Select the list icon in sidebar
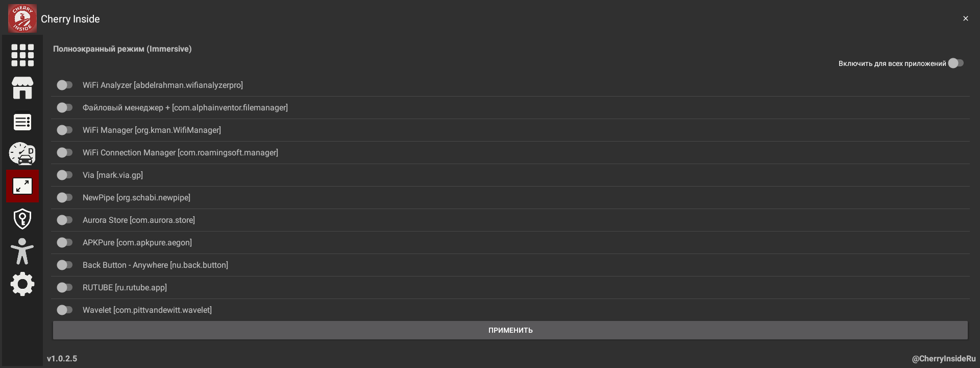The width and height of the screenshot is (980, 368). point(22,122)
